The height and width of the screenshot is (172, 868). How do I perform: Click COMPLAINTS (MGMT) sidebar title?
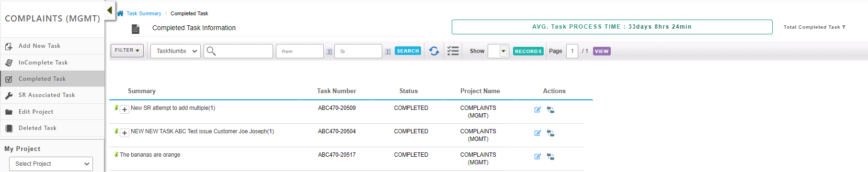(x=52, y=19)
